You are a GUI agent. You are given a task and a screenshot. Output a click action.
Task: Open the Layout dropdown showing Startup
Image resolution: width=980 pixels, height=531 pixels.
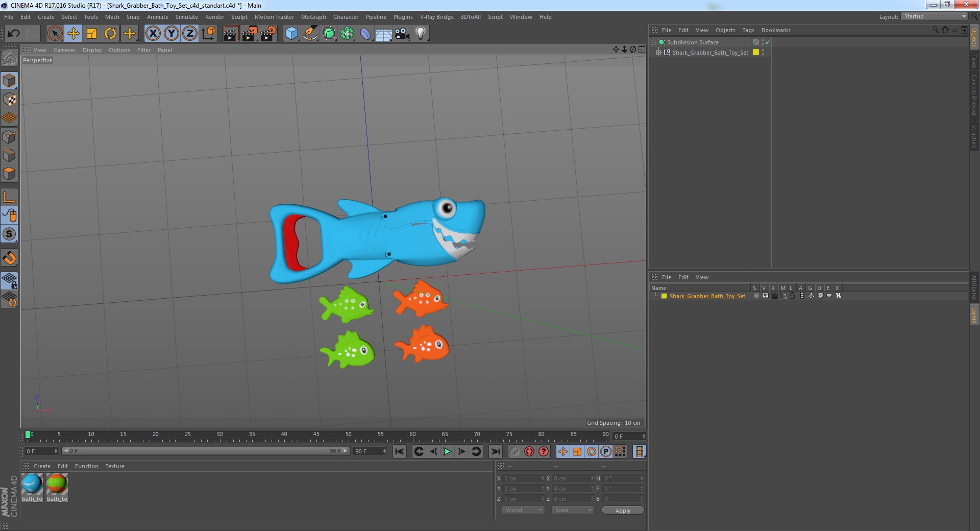coord(934,16)
